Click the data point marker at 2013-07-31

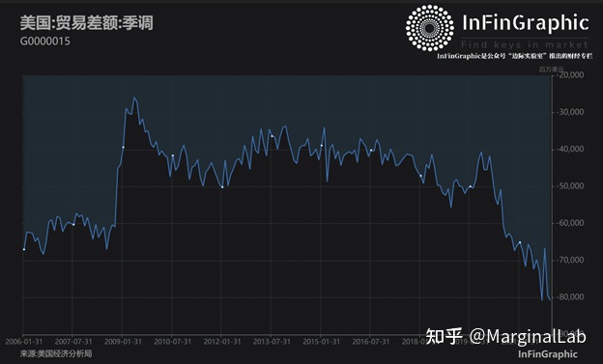pos(272,136)
